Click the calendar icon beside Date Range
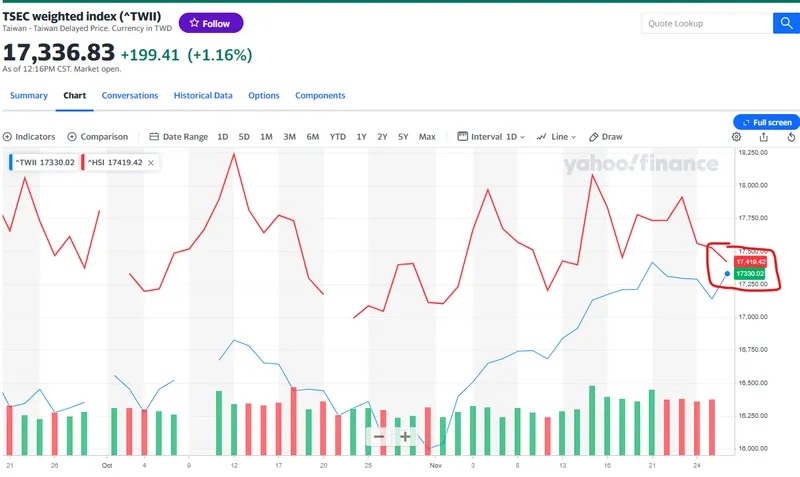The image size is (800, 477). click(154, 137)
